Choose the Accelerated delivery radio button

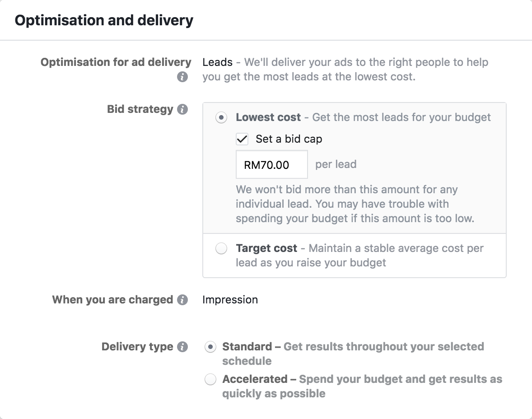point(210,379)
